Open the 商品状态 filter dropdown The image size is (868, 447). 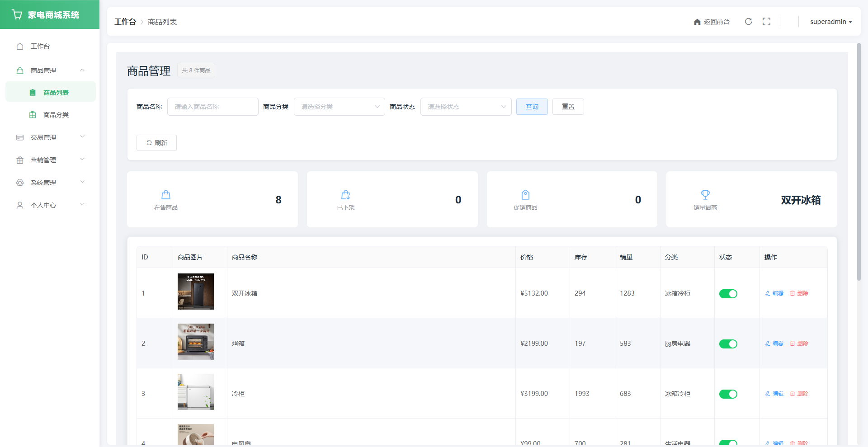click(466, 107)
